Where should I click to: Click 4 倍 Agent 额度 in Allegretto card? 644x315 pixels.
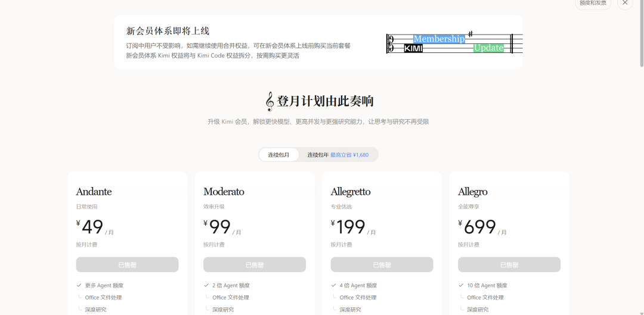tap(358, 285)
